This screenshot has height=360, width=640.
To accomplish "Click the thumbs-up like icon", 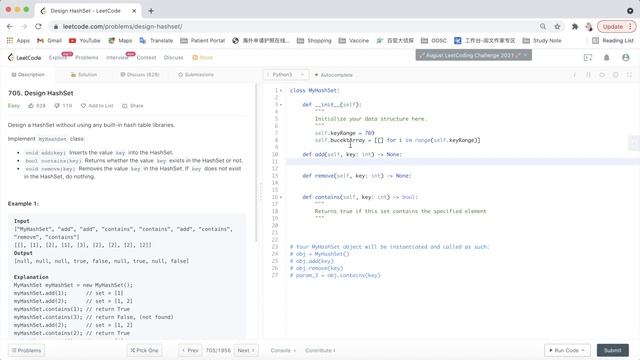I will click(x=31, y=106).
